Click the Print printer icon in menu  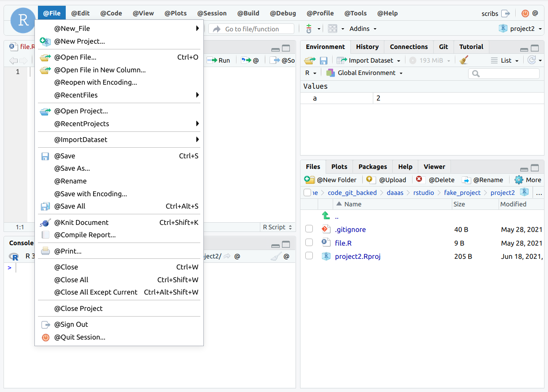pyautogui.click(x=45, y=251)
